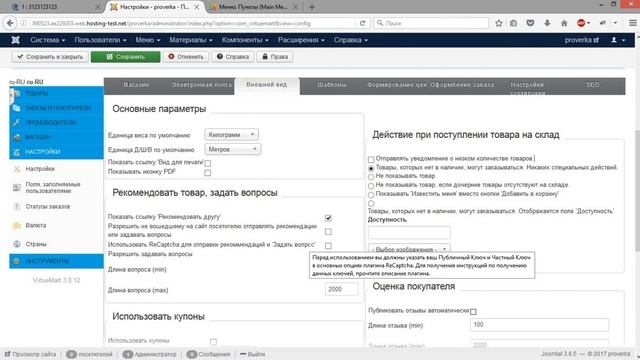
Task: Select radio for hiding when child products absent
Action: 371,186
